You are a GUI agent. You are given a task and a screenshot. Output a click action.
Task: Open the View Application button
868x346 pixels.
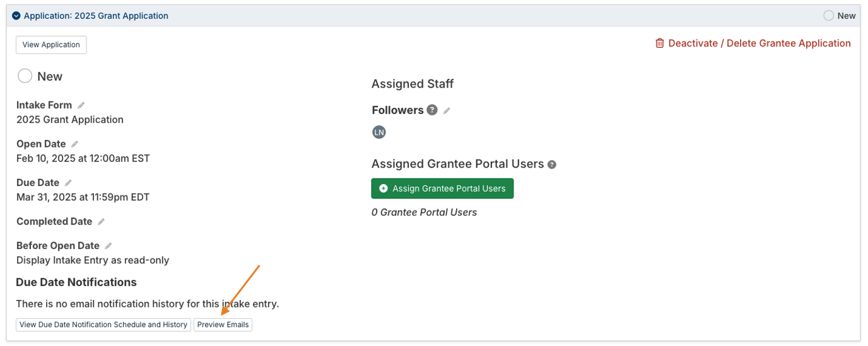[51, 45]
